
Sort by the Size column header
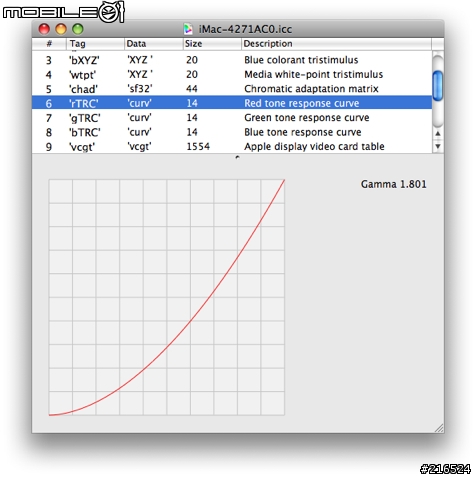coord(212,44)
